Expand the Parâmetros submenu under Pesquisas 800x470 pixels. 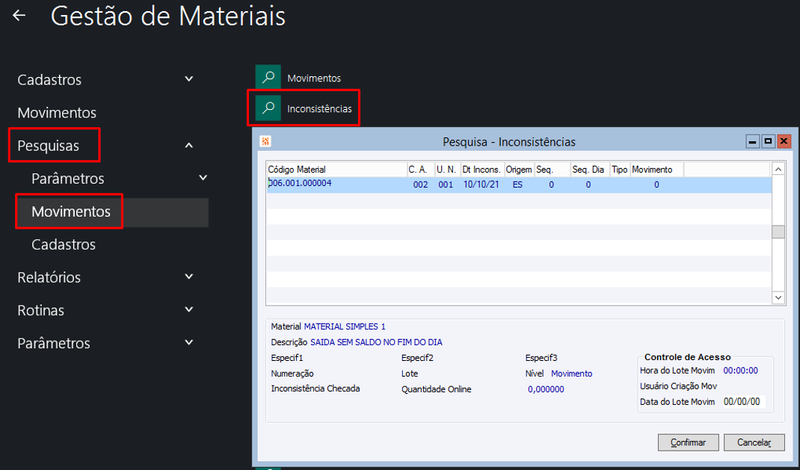pos(203,178)
